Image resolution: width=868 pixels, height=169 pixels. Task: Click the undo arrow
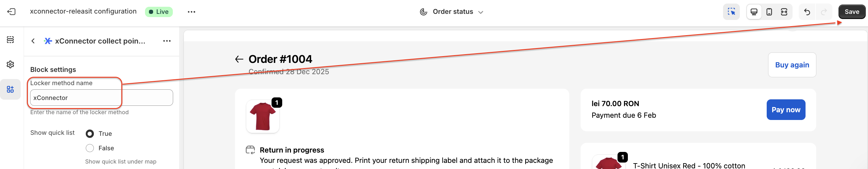point(807,12)
